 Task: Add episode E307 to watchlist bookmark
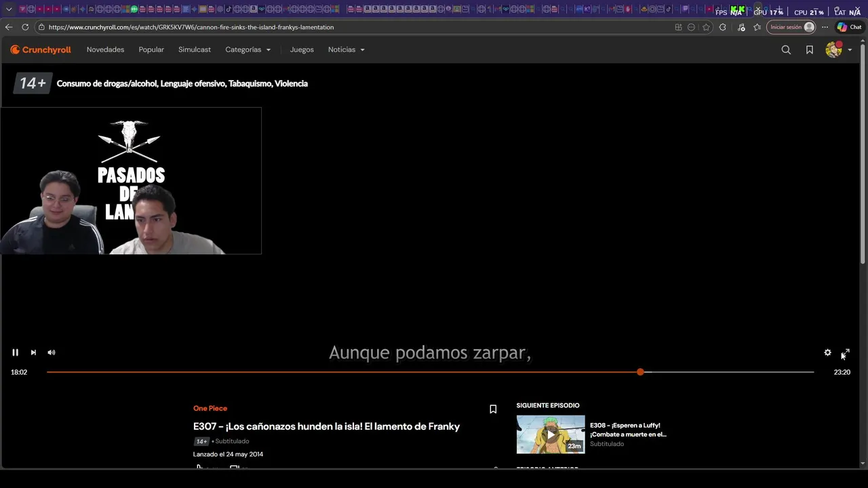(493, 409)
